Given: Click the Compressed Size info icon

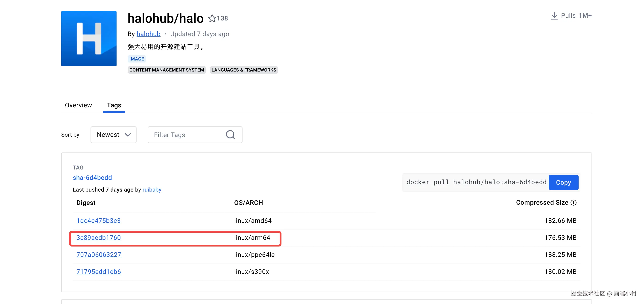Looking at the screenshot, I should coord(574,202).
